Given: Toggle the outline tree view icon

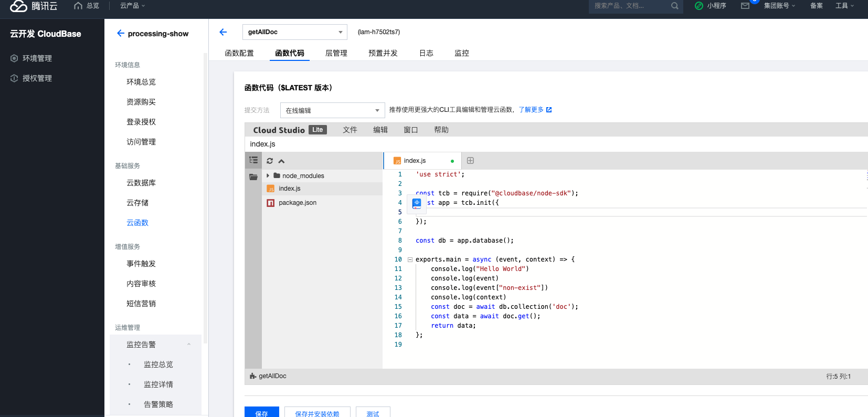Looking at the screenshot, I should [253, 160].
